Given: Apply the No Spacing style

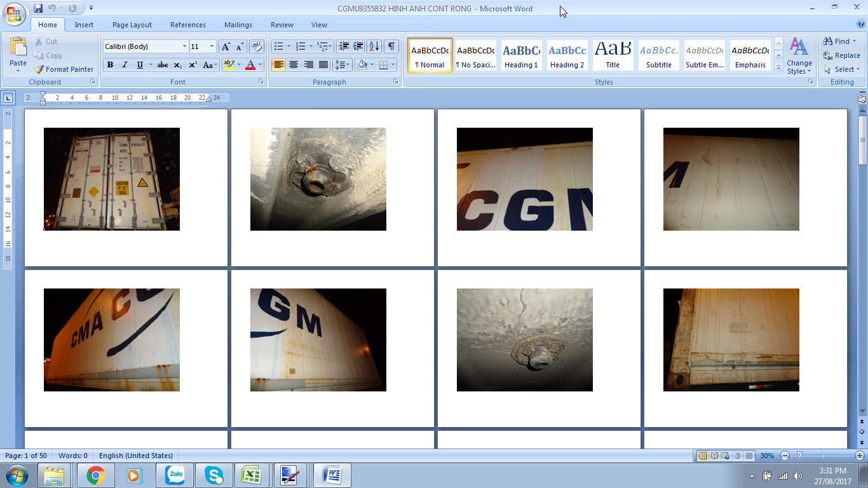Looking at the screenshot, I should coord(476,55).
